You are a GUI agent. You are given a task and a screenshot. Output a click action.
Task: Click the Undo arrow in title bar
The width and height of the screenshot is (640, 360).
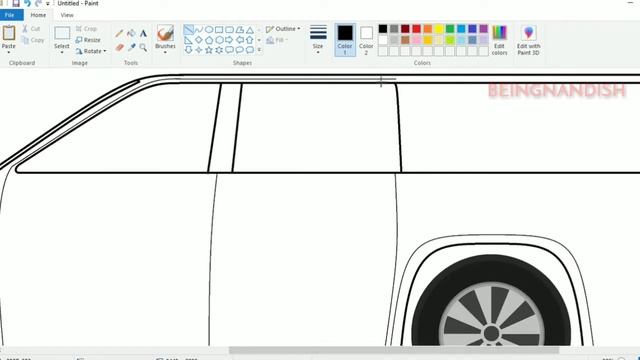pos(27,3)
